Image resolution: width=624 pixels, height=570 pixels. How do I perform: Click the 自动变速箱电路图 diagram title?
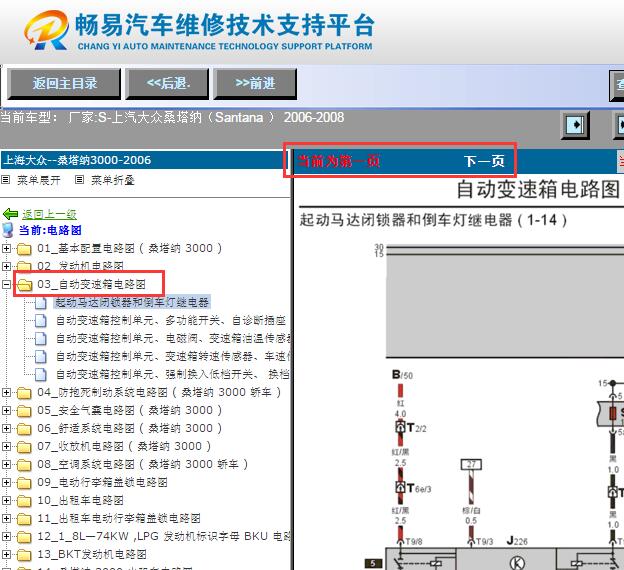coord(538,189)
